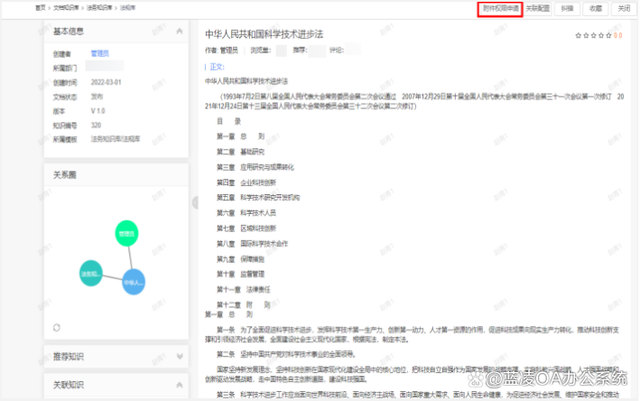Navigate to 文档知识库 in the breadcrumb
The image size is (640, 401).
pyautogui.click(x=65, y=7)
